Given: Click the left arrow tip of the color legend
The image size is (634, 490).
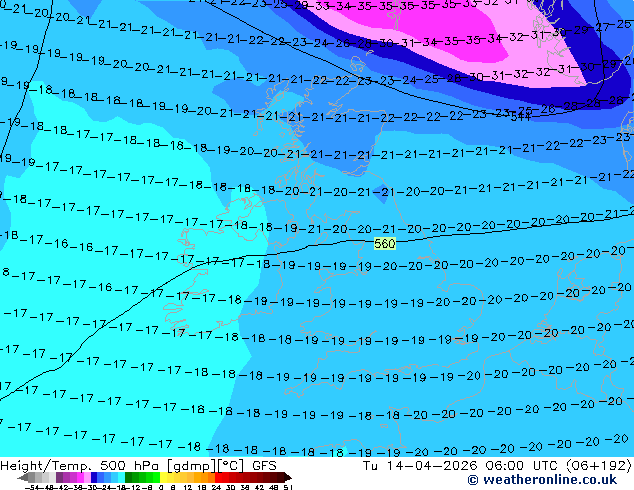Looking at the screenshot, I should (x=21, y=478).
